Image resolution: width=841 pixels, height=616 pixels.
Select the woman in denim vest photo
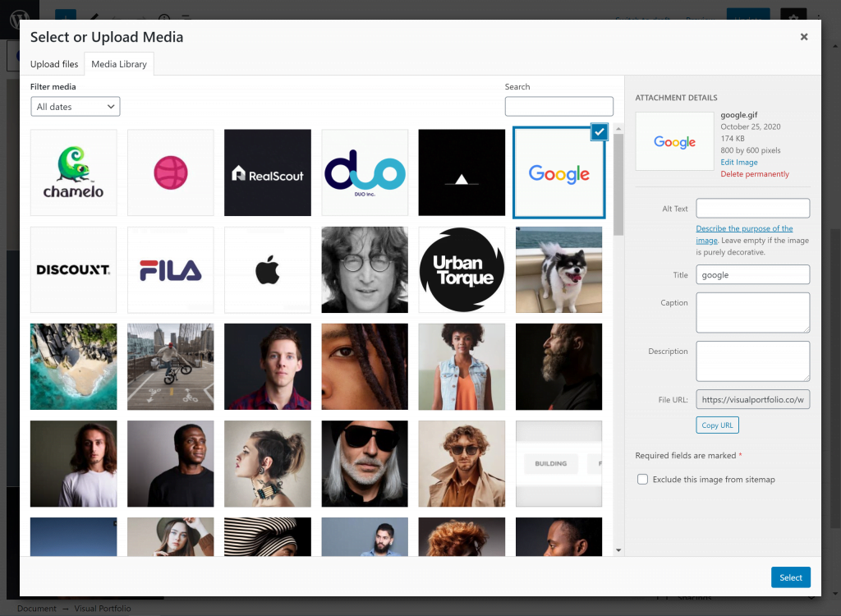pyautogui.click(x=462, y=367)
